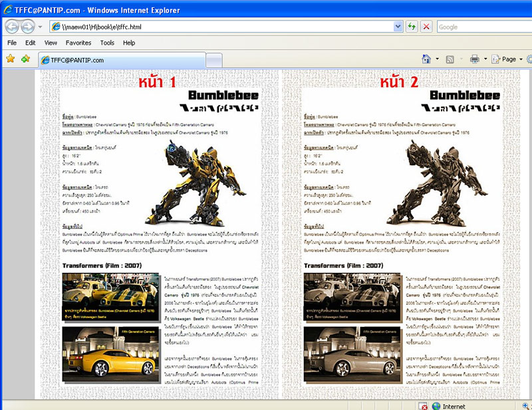The width and height of the screenshot is (532, 410).
Task: Click the RSS feeds icon
Action: 450,59
